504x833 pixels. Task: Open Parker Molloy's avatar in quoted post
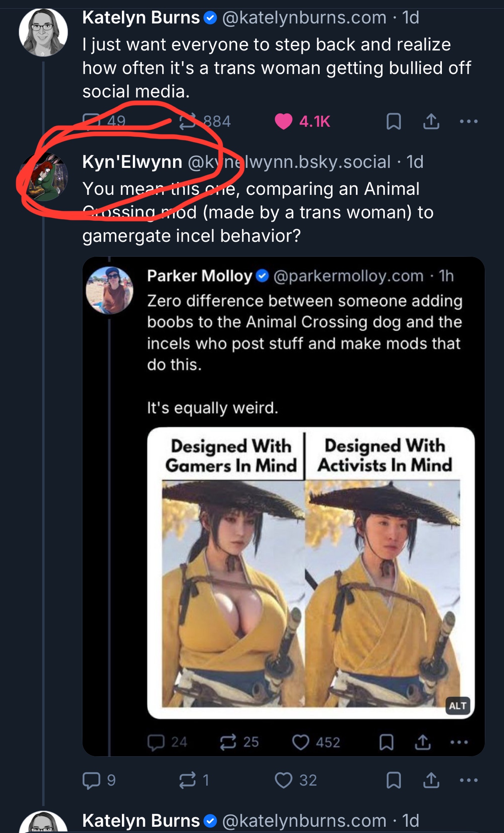click(109, 290)
